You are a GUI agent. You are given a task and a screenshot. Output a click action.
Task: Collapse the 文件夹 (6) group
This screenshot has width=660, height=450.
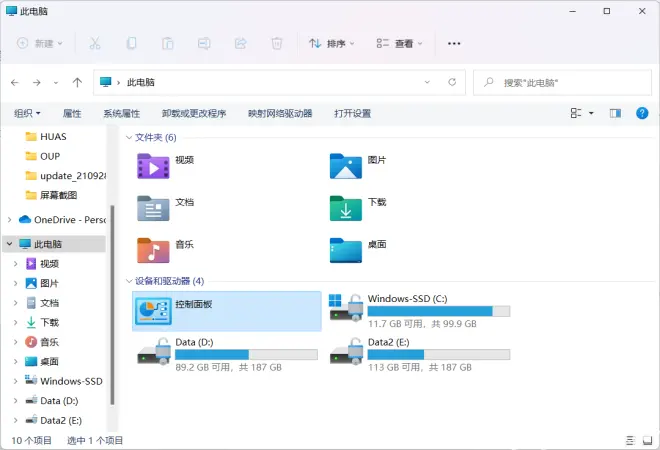129,137
